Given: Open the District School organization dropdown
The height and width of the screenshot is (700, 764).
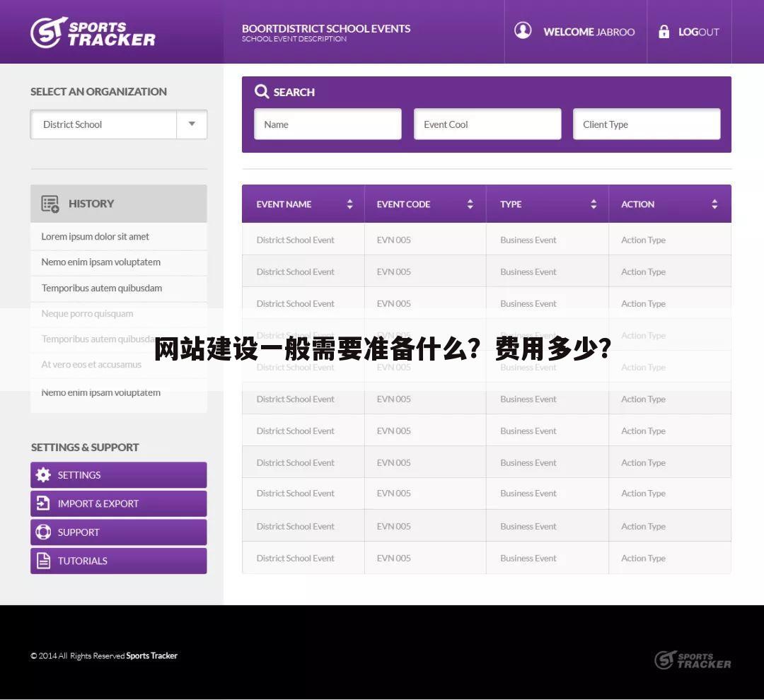Looking at the screenshot, I should [x=191, y=124].
